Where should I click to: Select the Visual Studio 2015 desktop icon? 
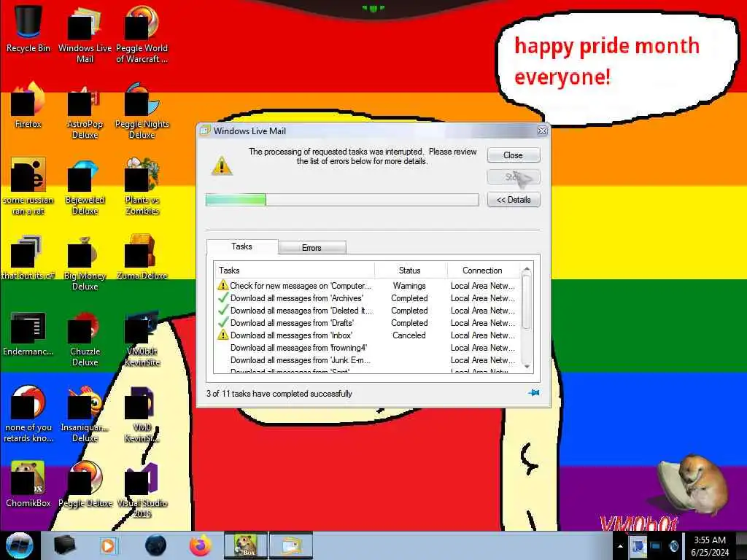(142, 489)
